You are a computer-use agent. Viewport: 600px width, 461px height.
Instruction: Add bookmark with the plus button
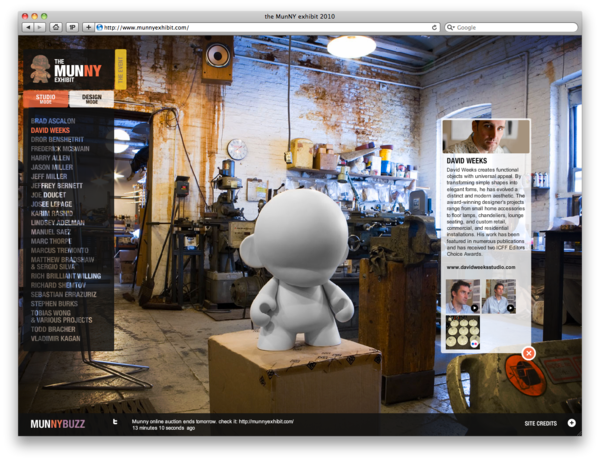[88, 27]
